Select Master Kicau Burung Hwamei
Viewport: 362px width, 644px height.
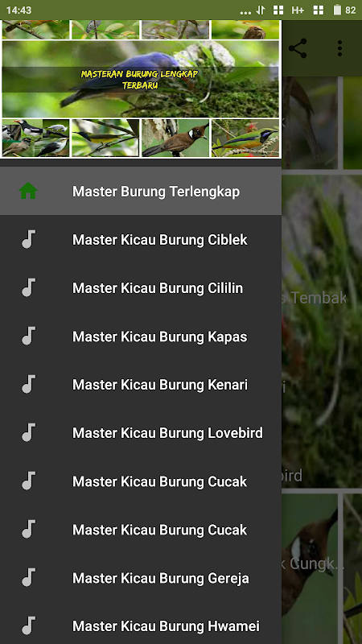[x=141, y=626]
